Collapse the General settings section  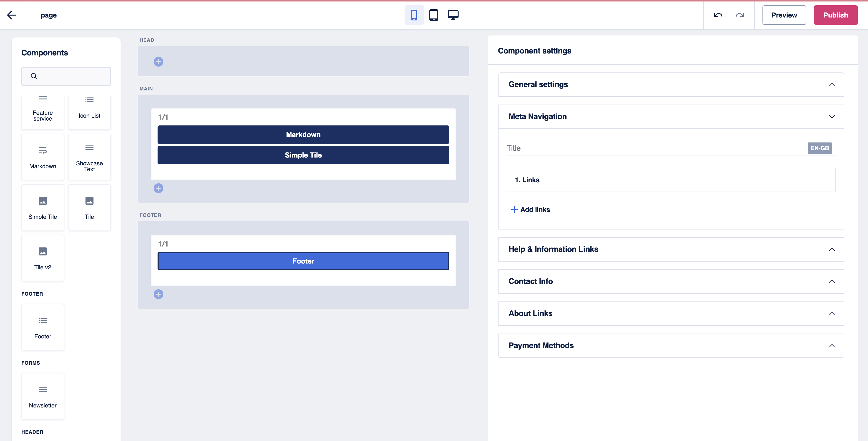[832, 85]
